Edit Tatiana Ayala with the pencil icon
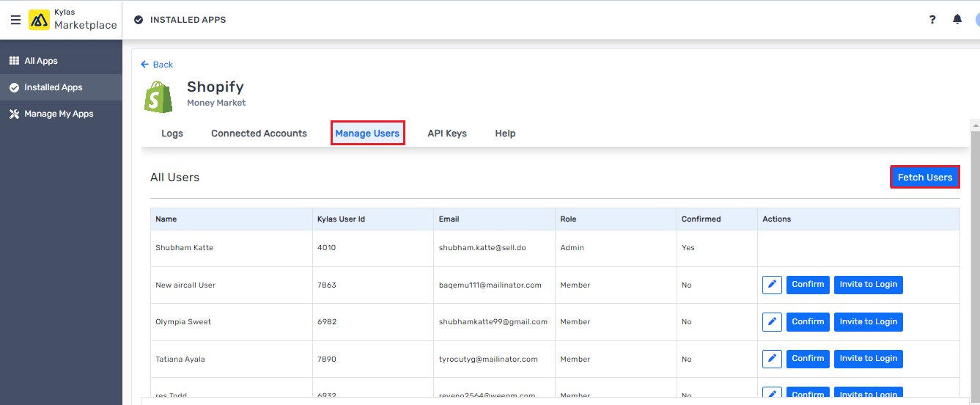This screenshot has width=980, height=405. (x=772, y=359)
